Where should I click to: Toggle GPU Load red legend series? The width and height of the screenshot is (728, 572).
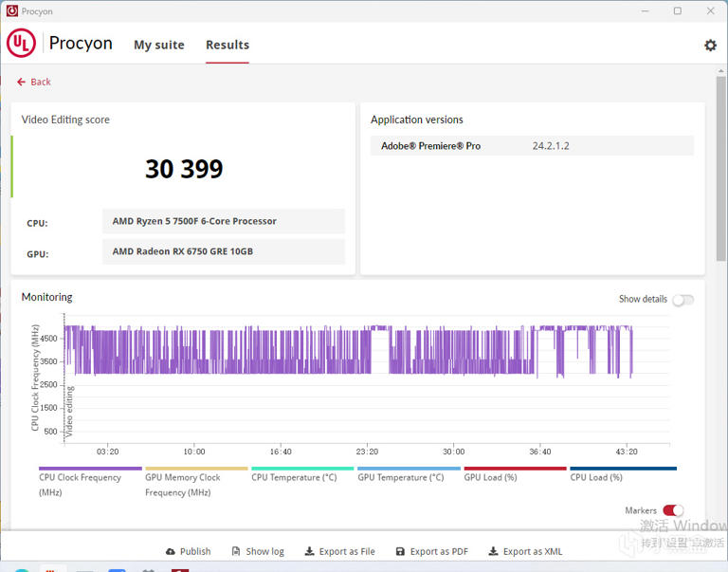point(515,475)
